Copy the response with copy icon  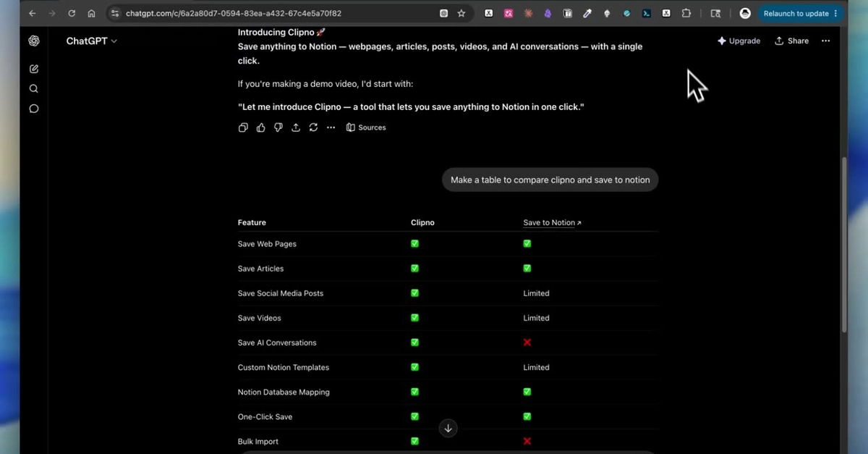pos(243,127)
